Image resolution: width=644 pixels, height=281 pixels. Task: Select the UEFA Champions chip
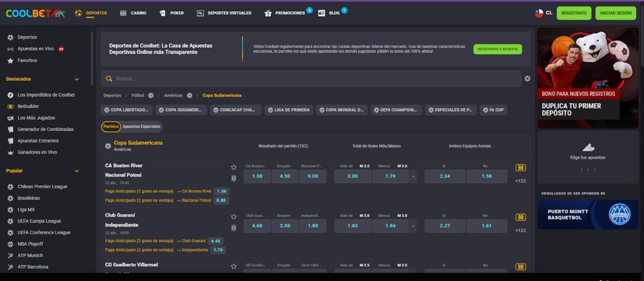click(396, 110)
